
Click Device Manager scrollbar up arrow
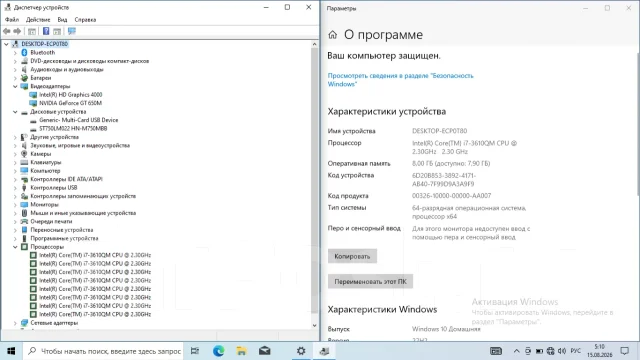314,44
